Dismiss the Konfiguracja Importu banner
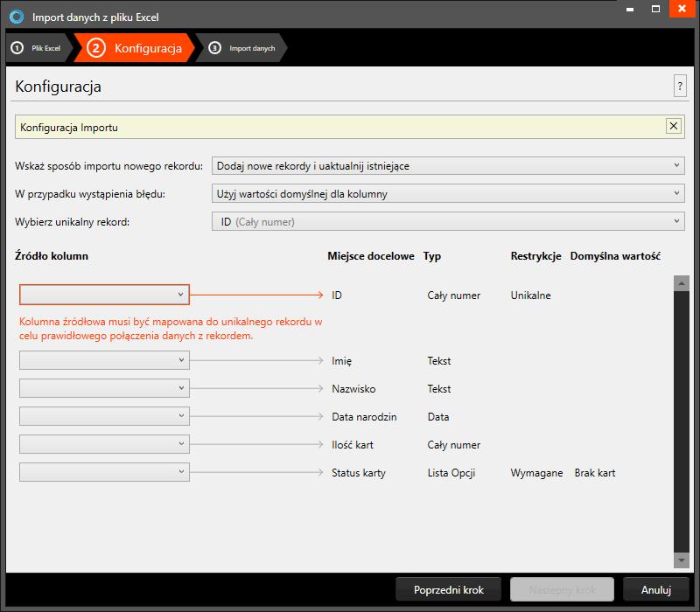This screenshot has height=612, width=700. (x=673, y=126)
